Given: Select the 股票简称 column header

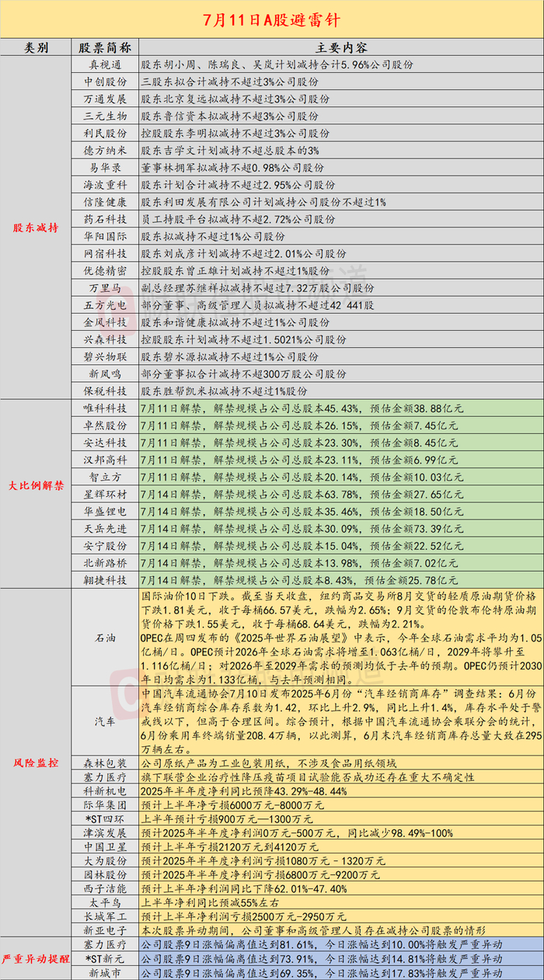Looking at the screenshot, I should [105, 47].
